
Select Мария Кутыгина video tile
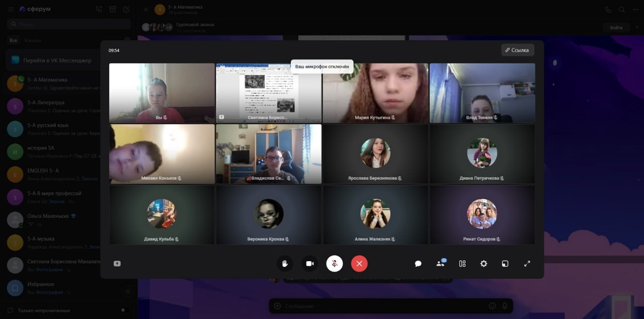[x=375, y=93]
